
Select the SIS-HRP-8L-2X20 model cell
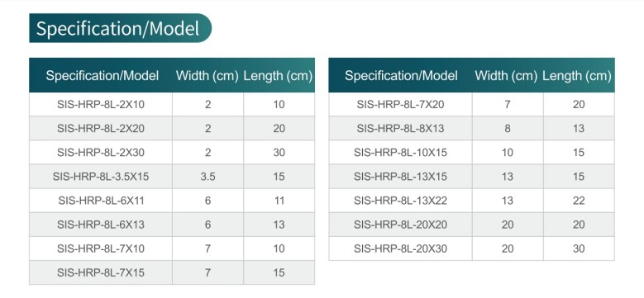point(101,128)
